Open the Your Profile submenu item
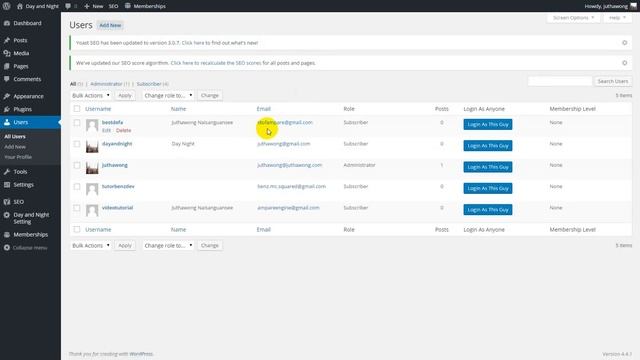Viewport: 640px width, 360px height. 18,157
